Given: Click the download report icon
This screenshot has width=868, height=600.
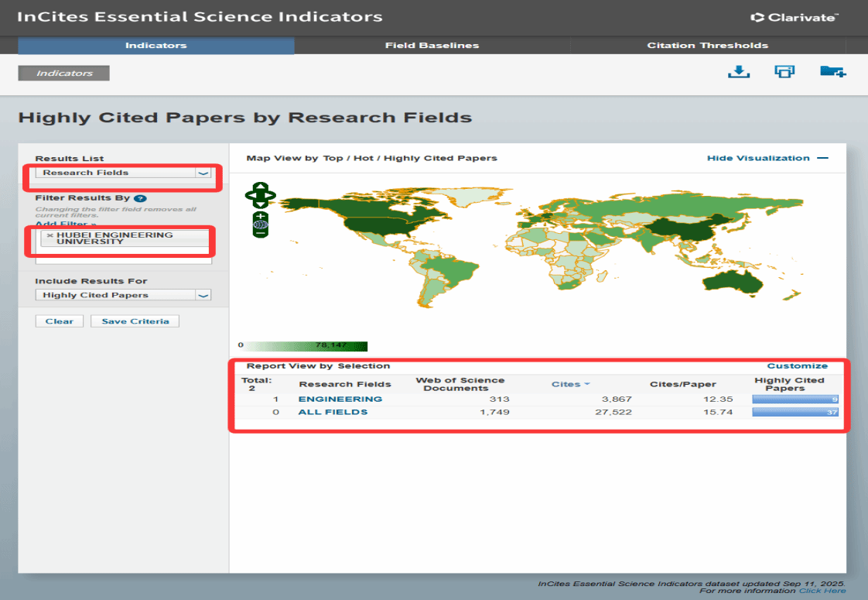Looking at the screenshot, I should [739, 72].
